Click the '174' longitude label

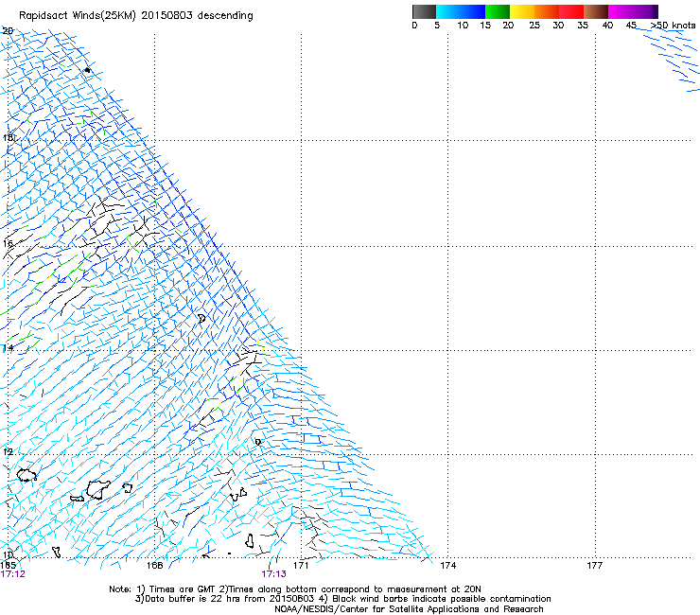click(447, 566)
